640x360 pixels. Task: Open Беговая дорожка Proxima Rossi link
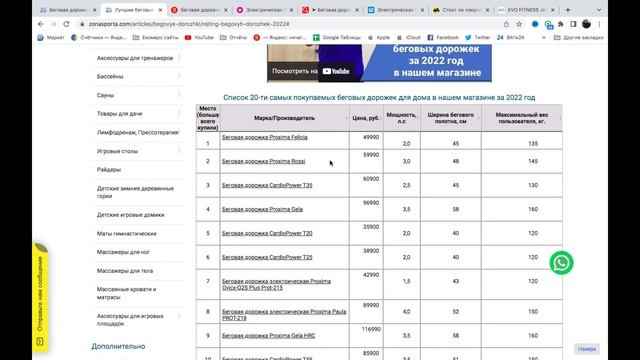click(x=263, y=161)
